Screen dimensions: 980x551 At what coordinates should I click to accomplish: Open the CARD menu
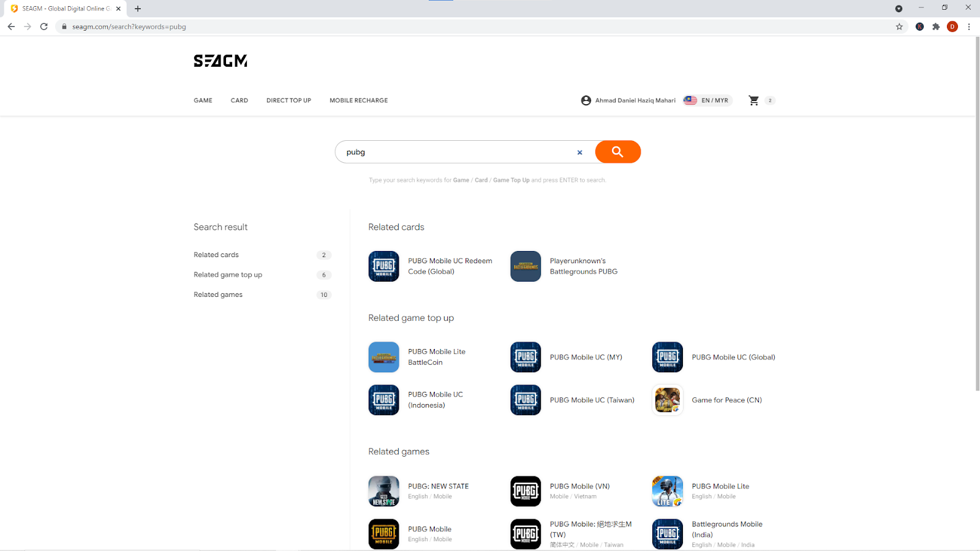coord(239,100)
